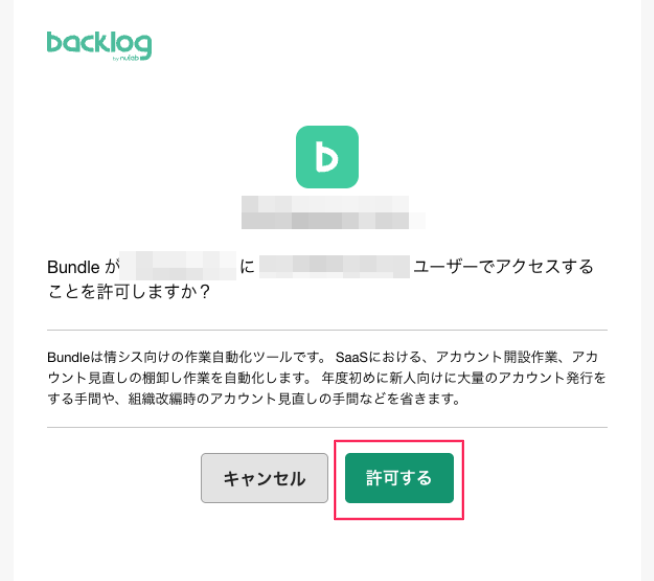This screenshot has height=581, width=654.
Task: Click the ことを許可しますか？ question line
Action: [x=129, y=292]
